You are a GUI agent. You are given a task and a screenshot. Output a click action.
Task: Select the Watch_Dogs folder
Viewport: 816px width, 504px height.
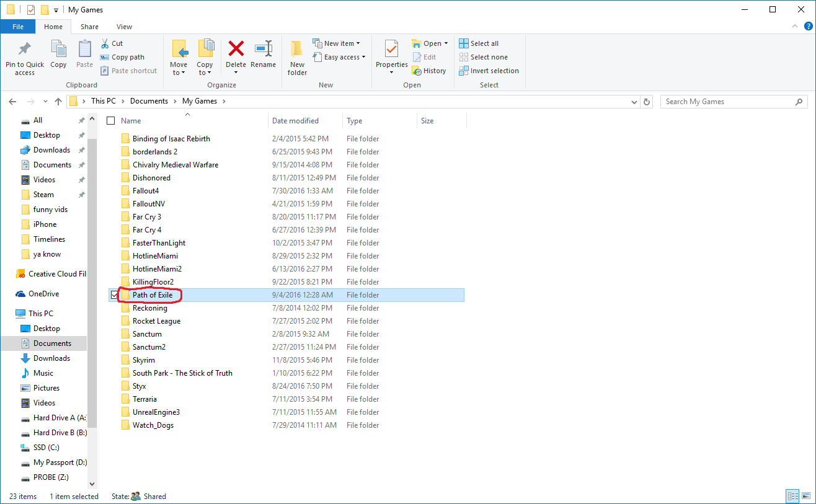pyautogui.click(x=153, y=425)
